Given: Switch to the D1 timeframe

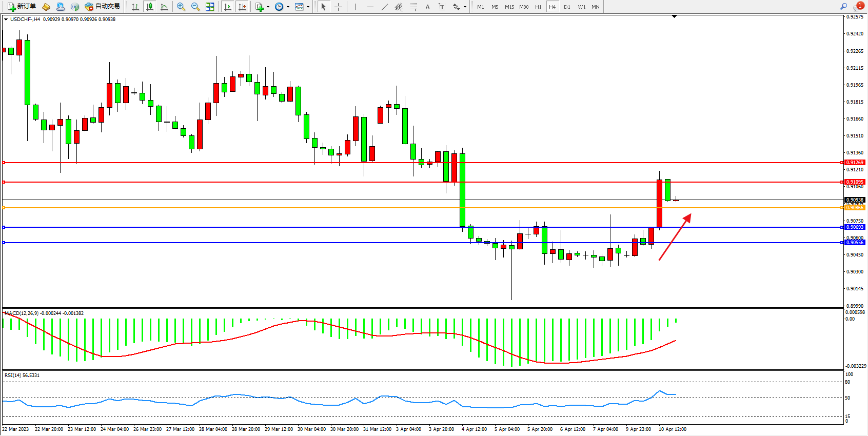Looking at the screenshot, I should pyautogui.click(x=567, y=7).
